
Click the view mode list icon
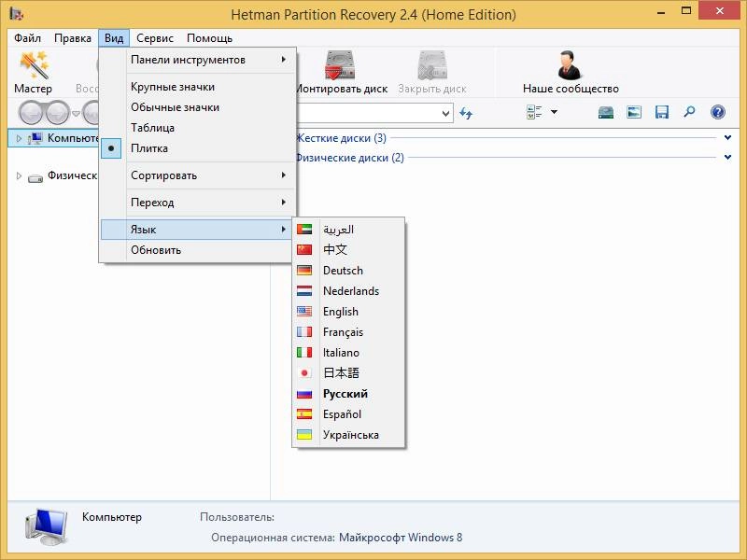click(534, 112)
